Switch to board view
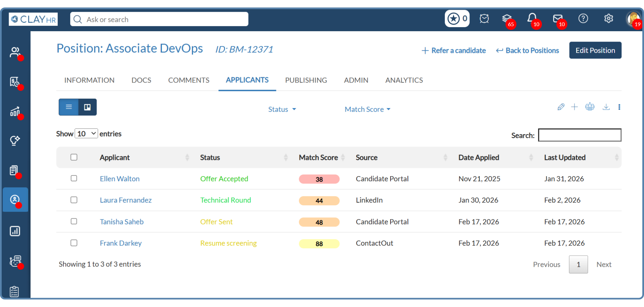 [x=87, y=107]
